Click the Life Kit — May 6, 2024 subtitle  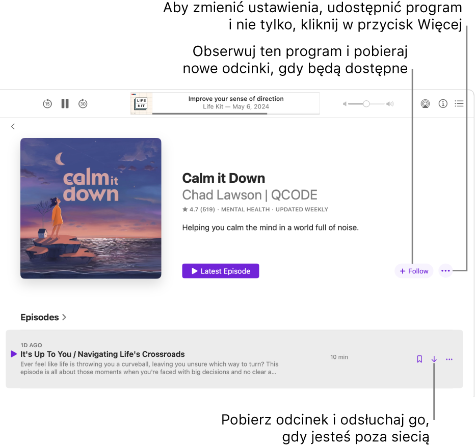coord(236,107)
